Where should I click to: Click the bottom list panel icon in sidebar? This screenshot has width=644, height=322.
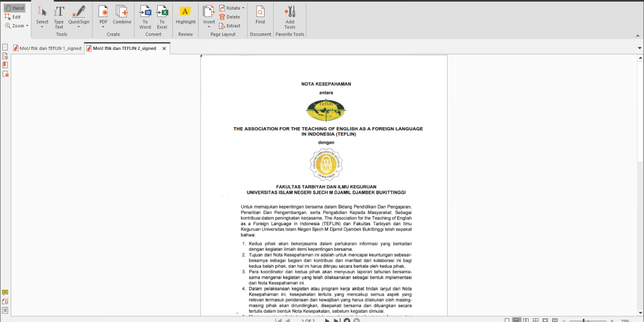coord(5,310)
